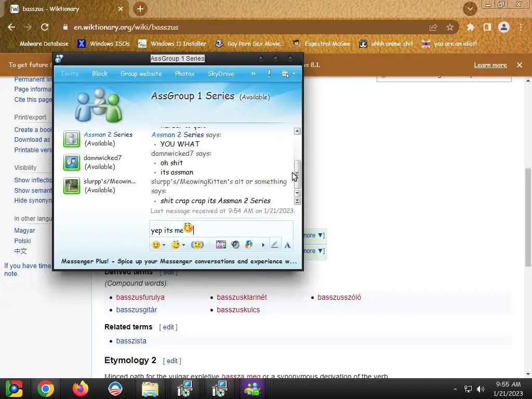This screenshot has height=399, width=532.
Task: Click Learn more in the info bar
Action: point(490,65)
